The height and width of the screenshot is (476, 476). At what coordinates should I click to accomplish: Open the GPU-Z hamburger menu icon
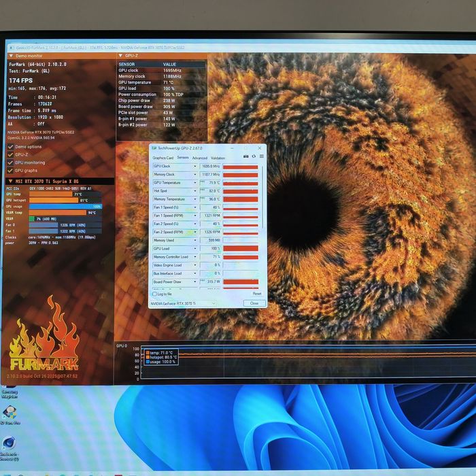(262, 156)
